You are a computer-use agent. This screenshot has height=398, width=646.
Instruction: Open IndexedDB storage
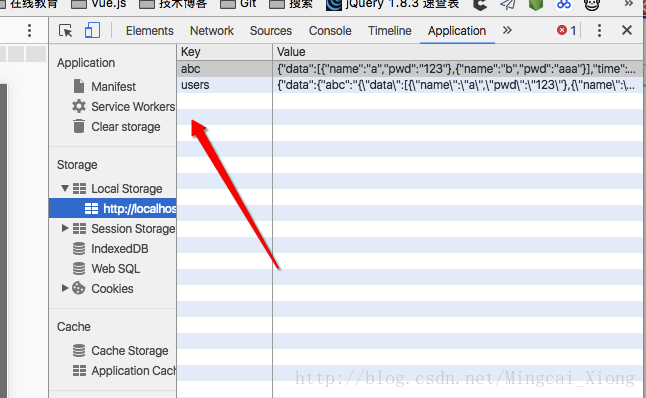click(119, 249)
